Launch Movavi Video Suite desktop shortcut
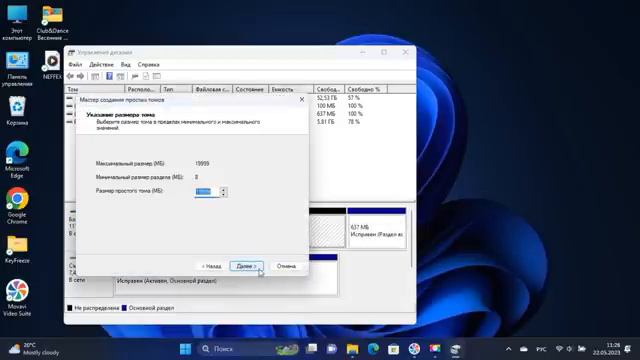Viewport: 640px width, 360px height. tap(17, 298)
